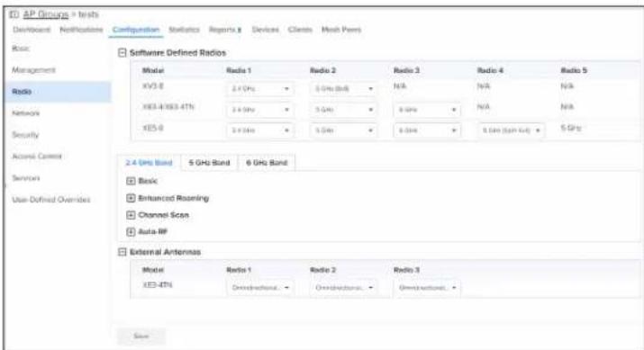This screenshot has height=350, width=644.
Task: Select the 2.4 GHz Band tab
Action: coord(149,163)
